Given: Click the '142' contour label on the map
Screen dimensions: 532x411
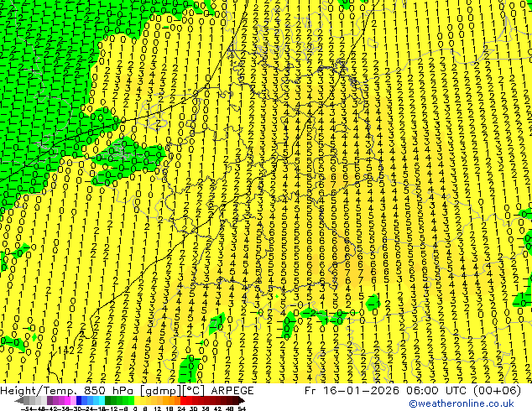Looking at the screenshot, I should pos(65,351).
